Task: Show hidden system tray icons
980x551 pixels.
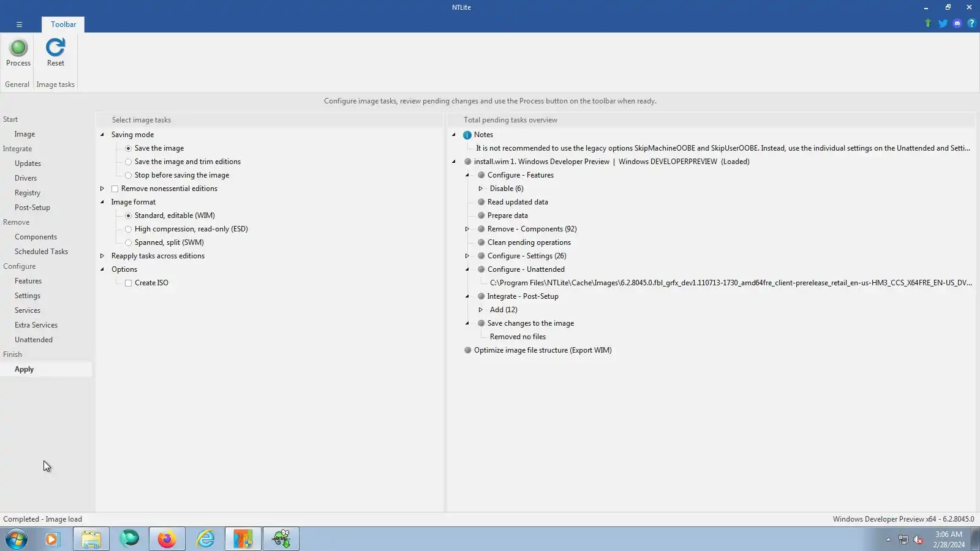Action: point(888,539)
